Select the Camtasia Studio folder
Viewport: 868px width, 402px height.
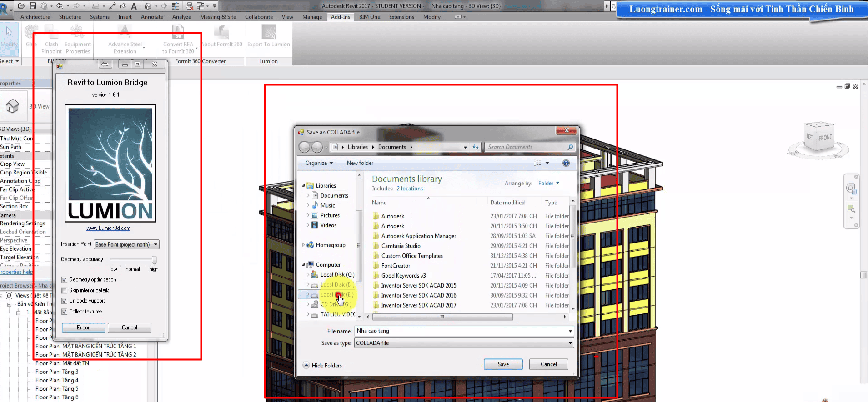[x=401, y=246]
